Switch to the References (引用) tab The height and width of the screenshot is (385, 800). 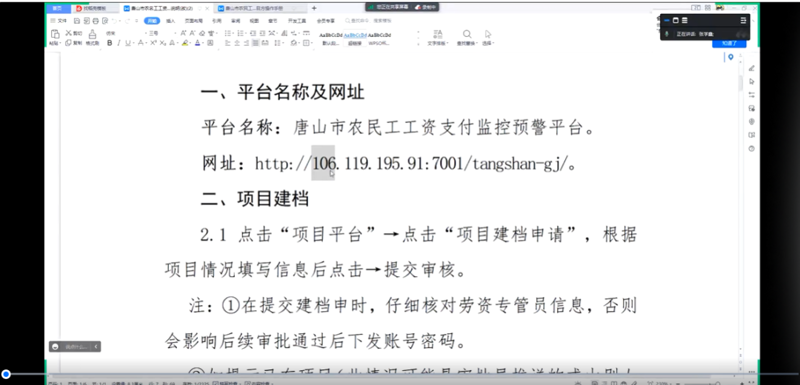point(217,21)
